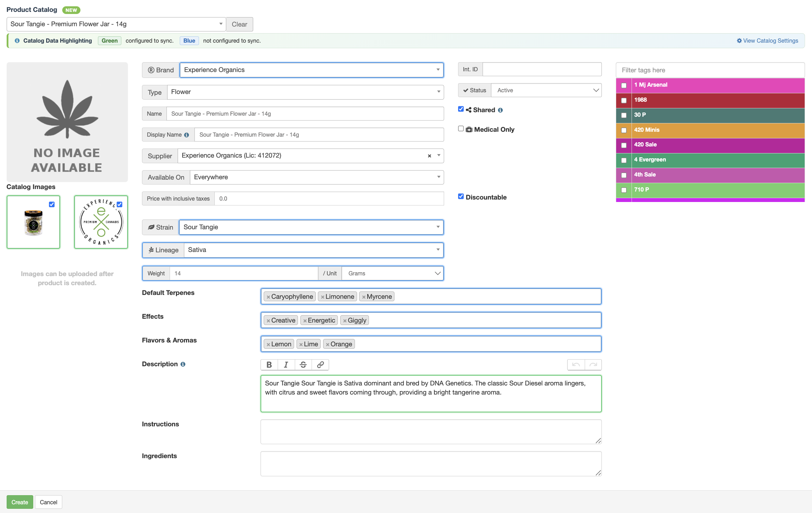The image size is (812, 513).
Task: Click the Shared info icon
Action: click(500, 110)
